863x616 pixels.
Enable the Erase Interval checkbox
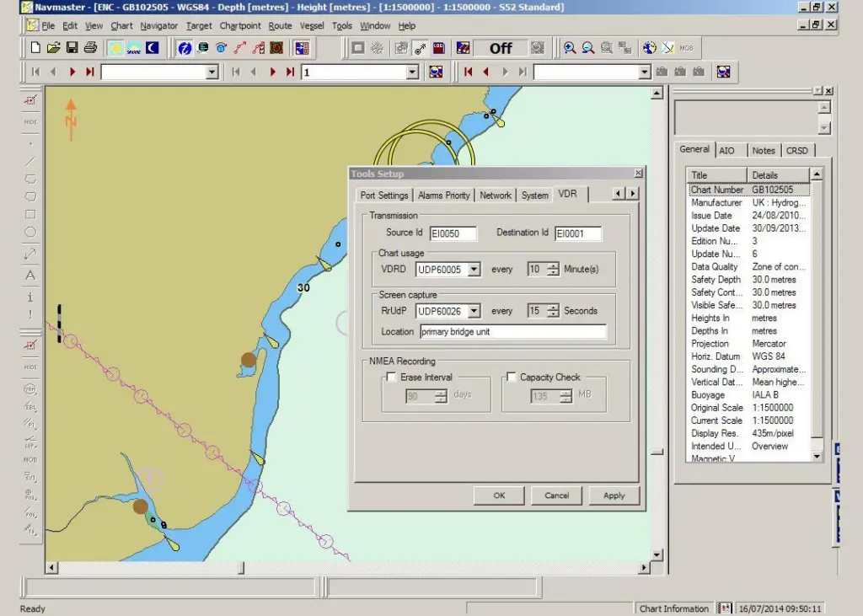391,377
